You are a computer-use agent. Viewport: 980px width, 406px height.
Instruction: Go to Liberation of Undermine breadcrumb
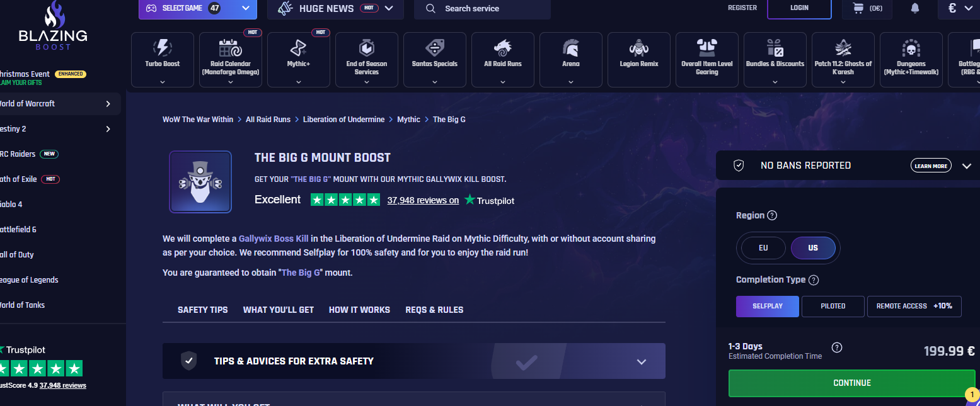(x=343, y=120)
